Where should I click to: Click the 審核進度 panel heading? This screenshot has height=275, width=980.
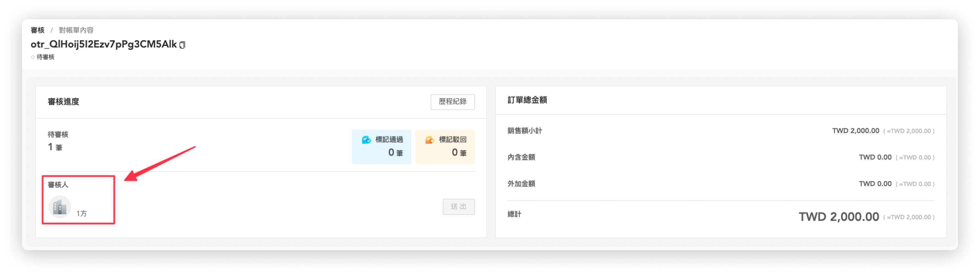pos(63,102)
